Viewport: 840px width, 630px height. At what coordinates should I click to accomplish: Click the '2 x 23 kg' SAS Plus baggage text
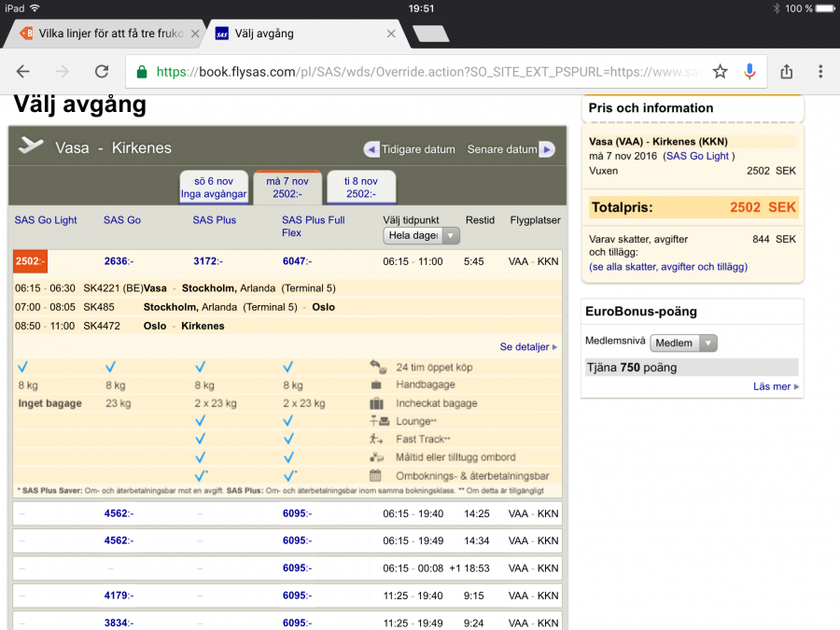point(216,403)
